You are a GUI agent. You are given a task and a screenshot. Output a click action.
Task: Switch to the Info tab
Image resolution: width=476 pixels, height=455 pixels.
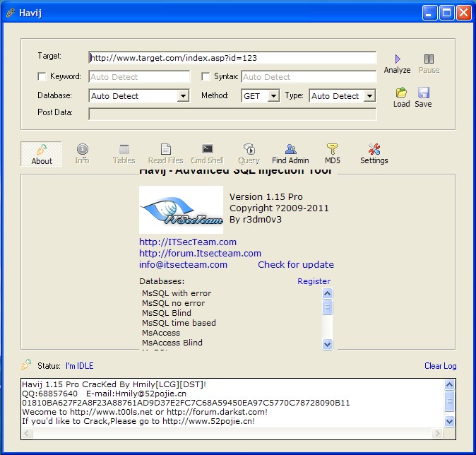click(82, 154)
